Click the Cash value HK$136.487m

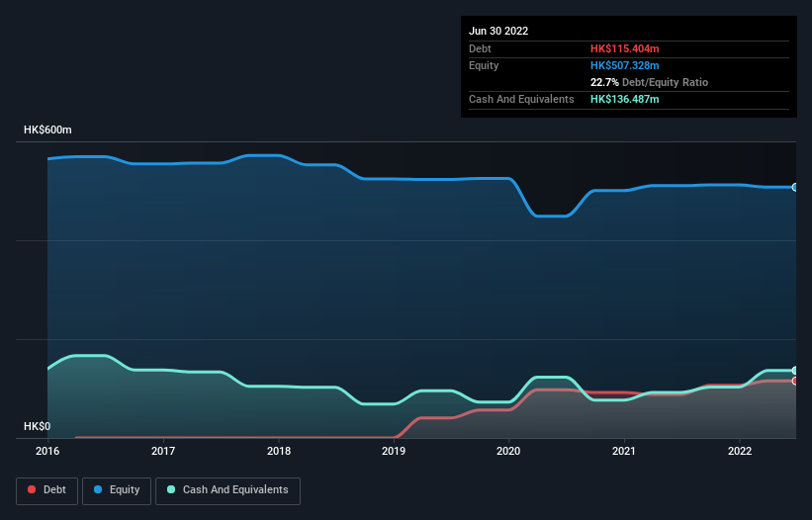coord(624,99)
